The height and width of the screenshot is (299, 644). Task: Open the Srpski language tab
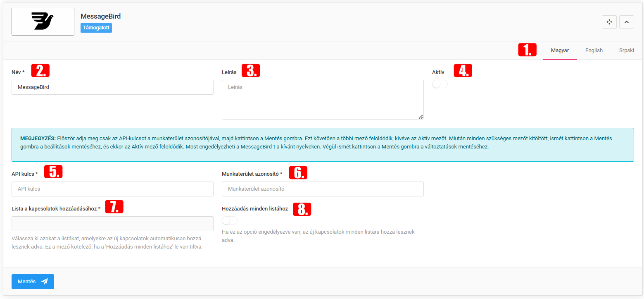[x=626, y=50]
